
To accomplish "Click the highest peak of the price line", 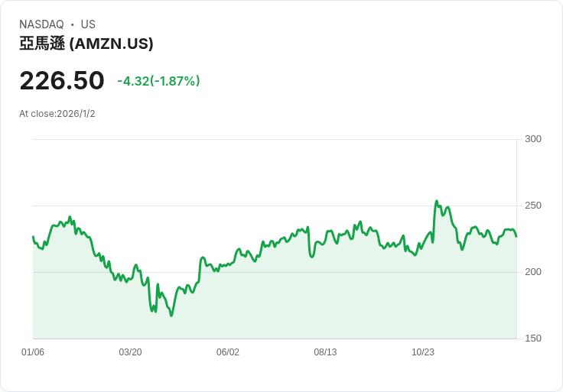I will coord(437,201).
